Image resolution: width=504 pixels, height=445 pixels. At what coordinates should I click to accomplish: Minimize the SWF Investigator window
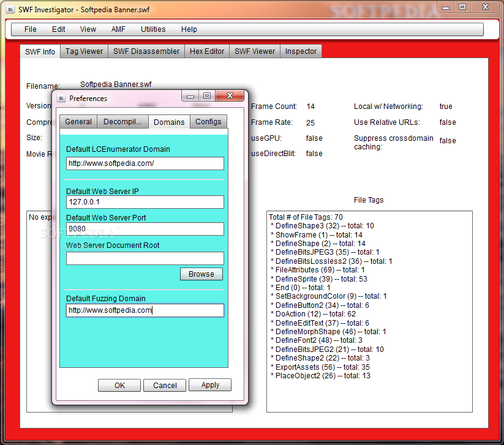coord(445,7)
